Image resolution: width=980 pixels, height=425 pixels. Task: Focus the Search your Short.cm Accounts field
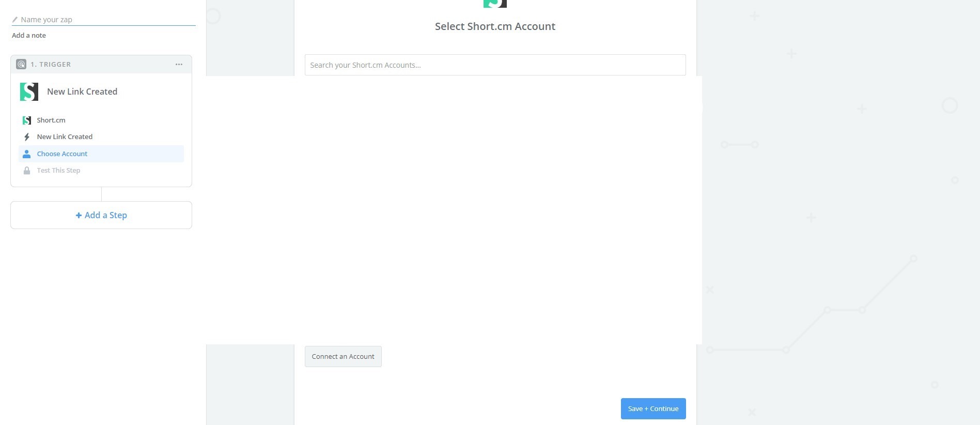coord(495,65)
